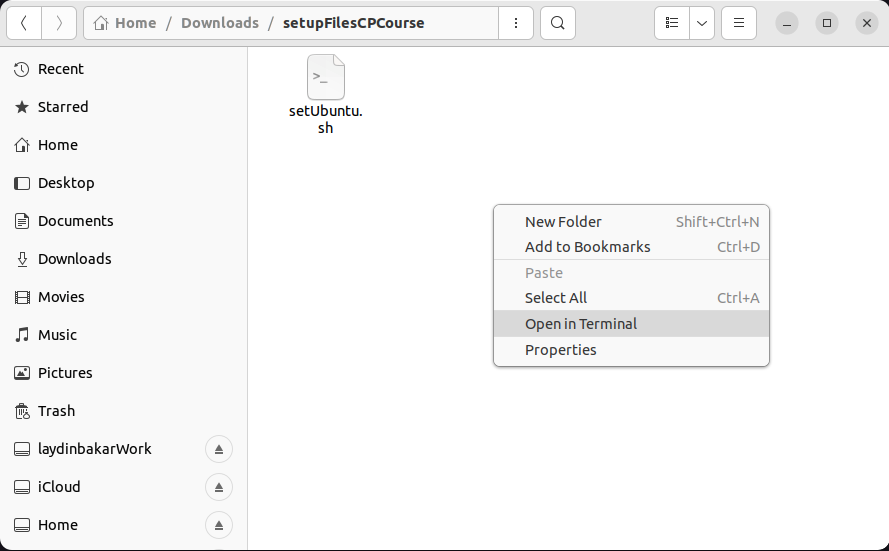Choose Open in Terminal from context menu
The height and width of the screenshot is (551, 889).
click(x=581, y=324)
